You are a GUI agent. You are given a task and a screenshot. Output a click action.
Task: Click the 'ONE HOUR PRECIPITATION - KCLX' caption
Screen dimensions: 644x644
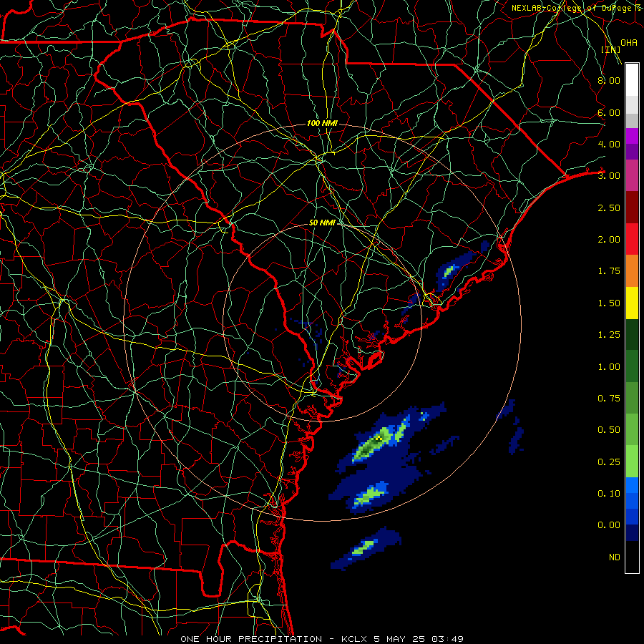click(275, 639)
